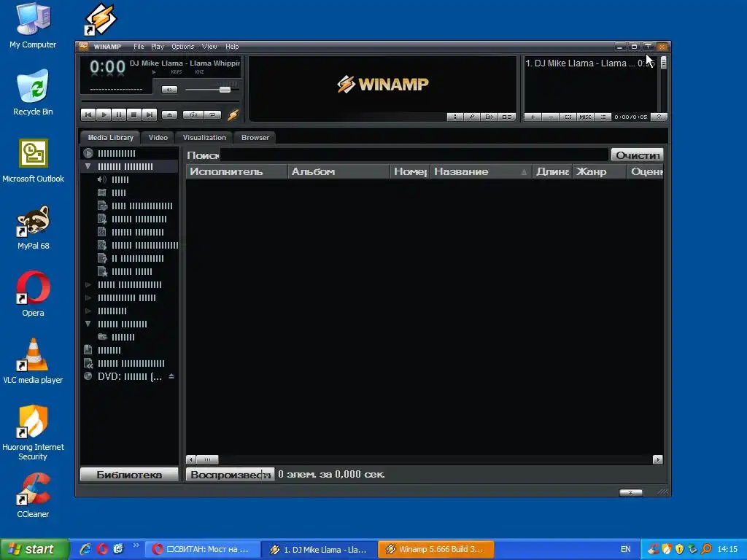Skip to the next track
The height and width of the screenshot is (560, 747).
(149, 114)
